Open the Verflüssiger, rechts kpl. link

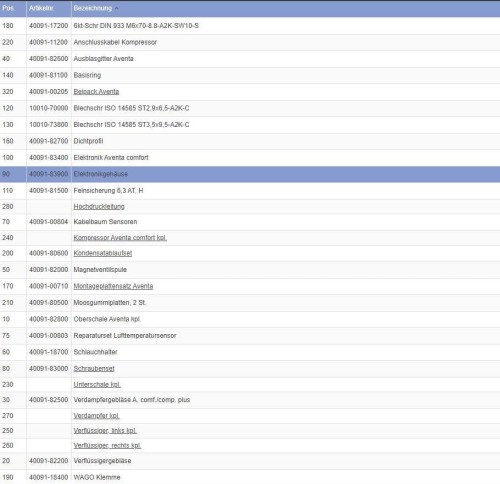[107, 446]
